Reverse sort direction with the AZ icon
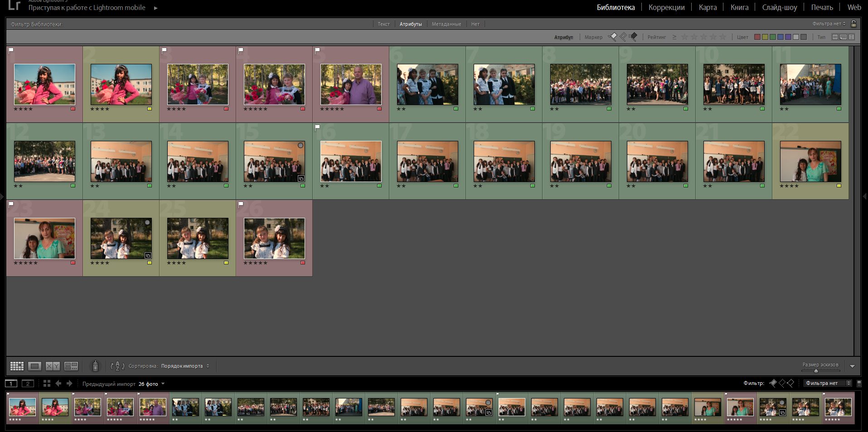 pos(117,366)
